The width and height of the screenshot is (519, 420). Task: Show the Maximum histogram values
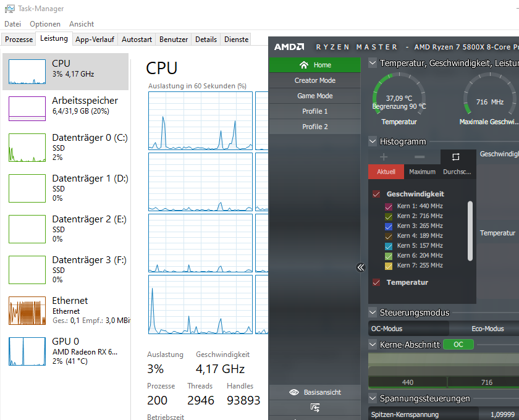[422, 172]
